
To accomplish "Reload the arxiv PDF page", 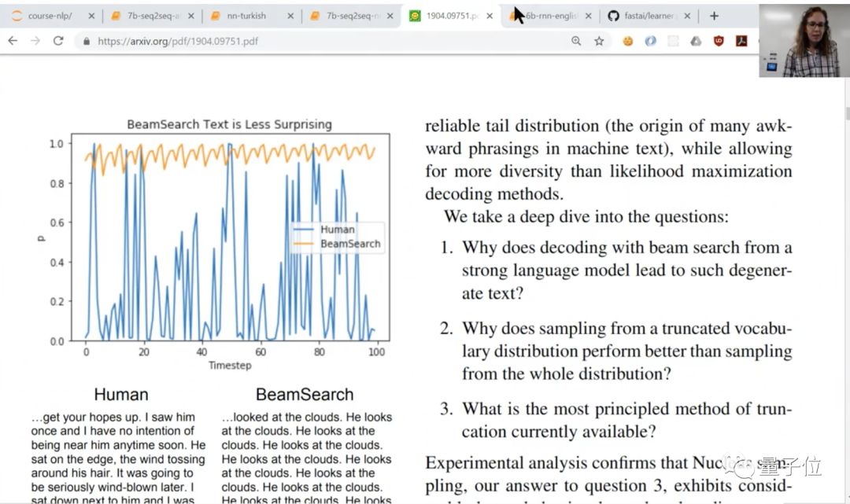I will 58,41.
